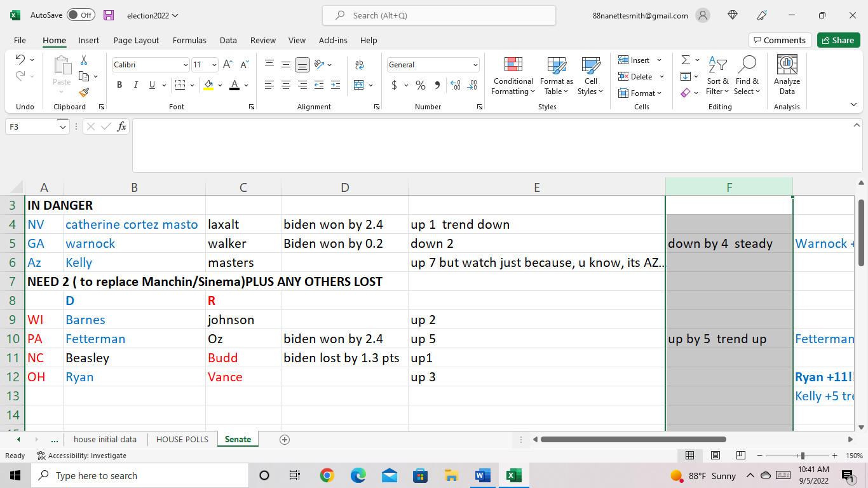Click Decrease Font Size icon
Image resolution: width=868 pixels, height=488 pixels.
pyautogui.click(x=245, y=65)
